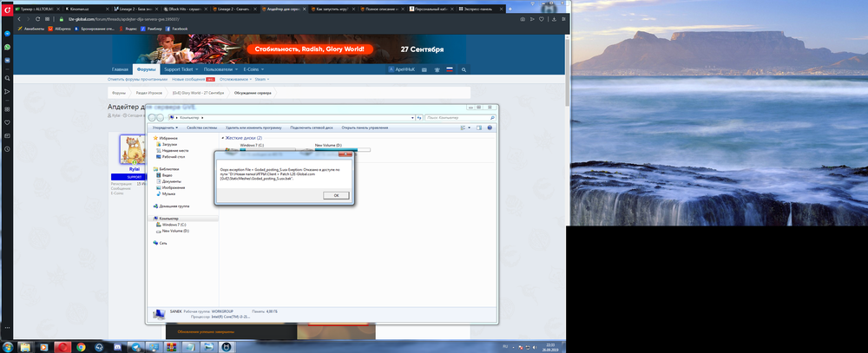Open Facebook Messenger in the Opera sidebar
868x353 pixels.
tap(7, 34)
